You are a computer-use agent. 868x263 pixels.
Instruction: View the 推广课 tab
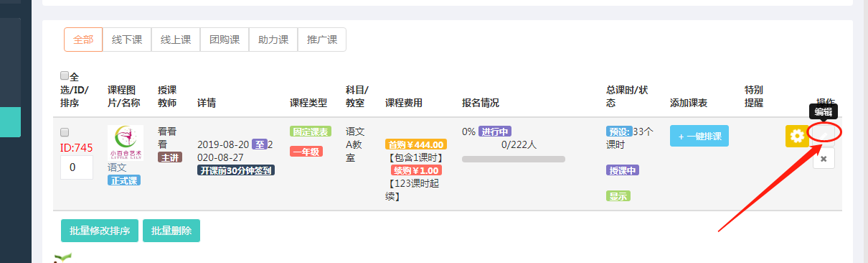[x=322, y=40]
